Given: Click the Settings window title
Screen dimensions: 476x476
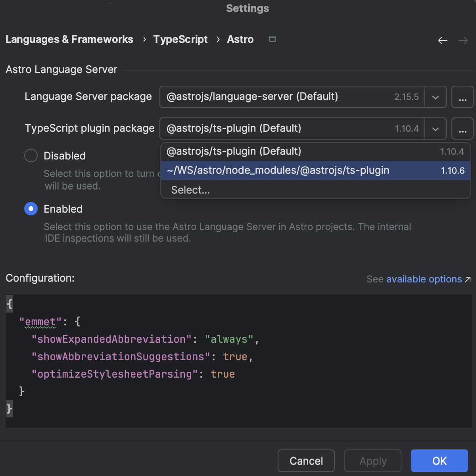Looking at the screenshot, I should click(248, 8).
